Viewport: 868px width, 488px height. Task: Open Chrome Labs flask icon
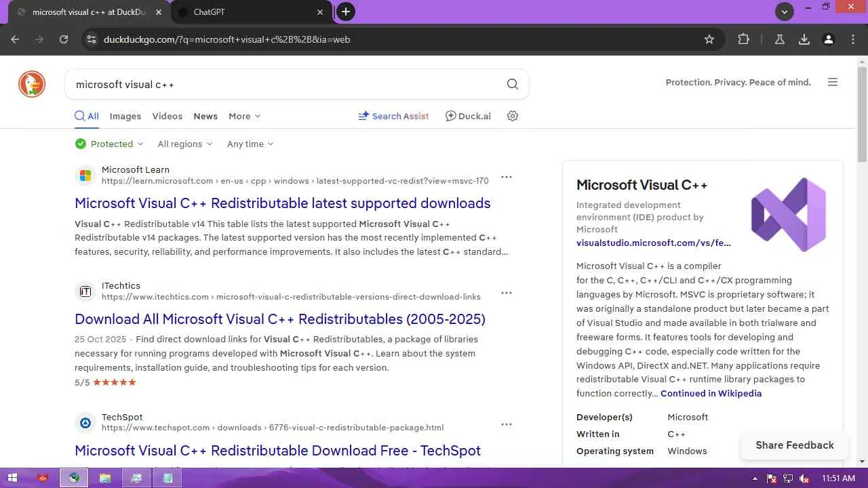pos(780,39)
